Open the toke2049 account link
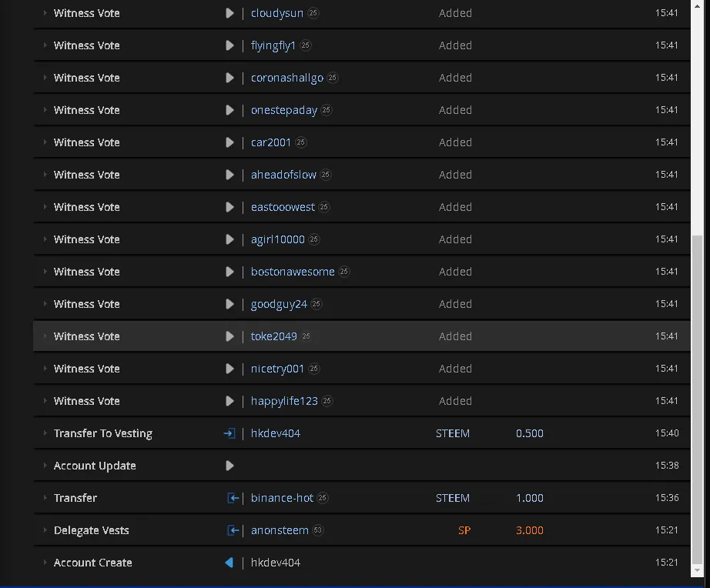This screenshot has width=710, height=588. pyautogui.click(x=274, y=336)
